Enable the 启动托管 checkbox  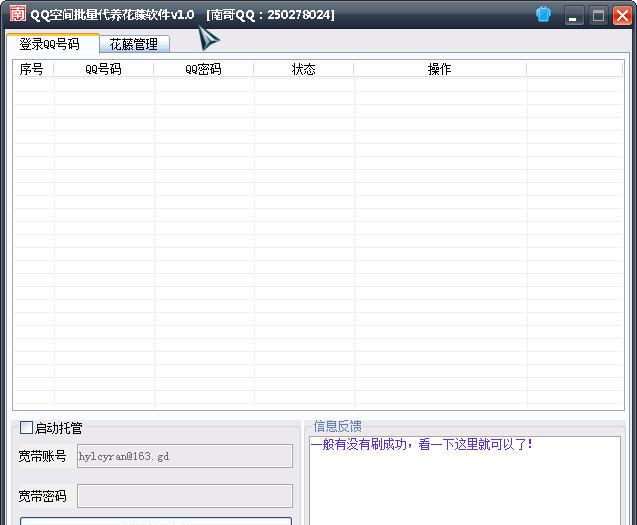click(27, 428)
